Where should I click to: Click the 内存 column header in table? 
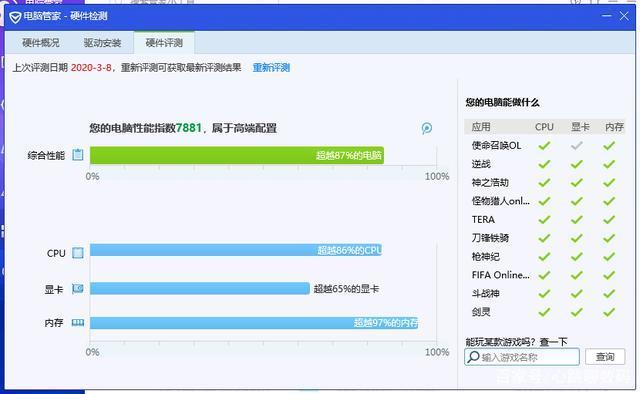click(x=614, y=127)
